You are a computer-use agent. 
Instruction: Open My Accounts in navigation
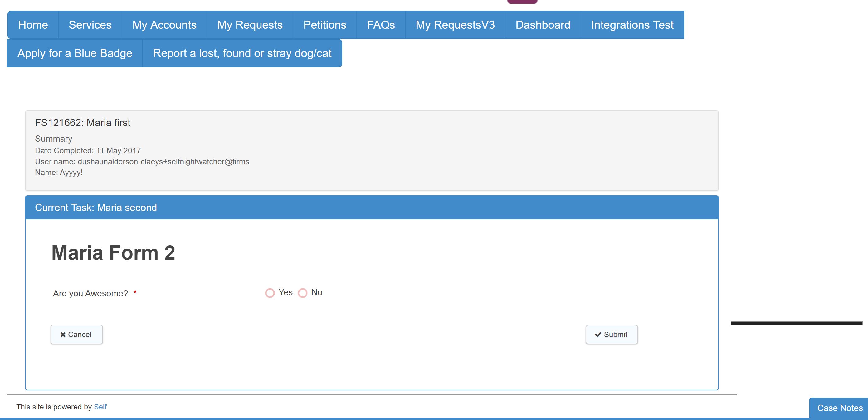pos(164,25)
